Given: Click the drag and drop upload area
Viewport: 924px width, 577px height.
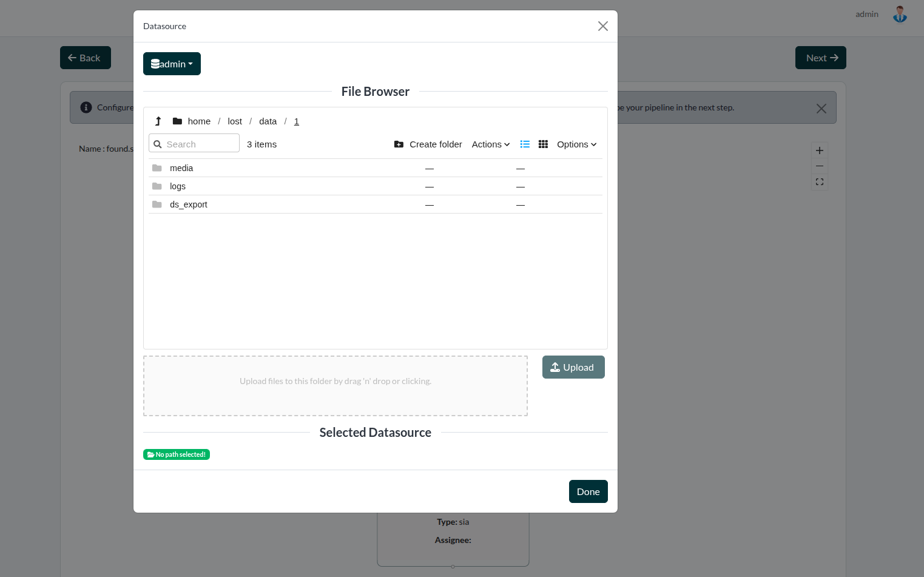Looking at the screenshot, I should pos(335,385).
